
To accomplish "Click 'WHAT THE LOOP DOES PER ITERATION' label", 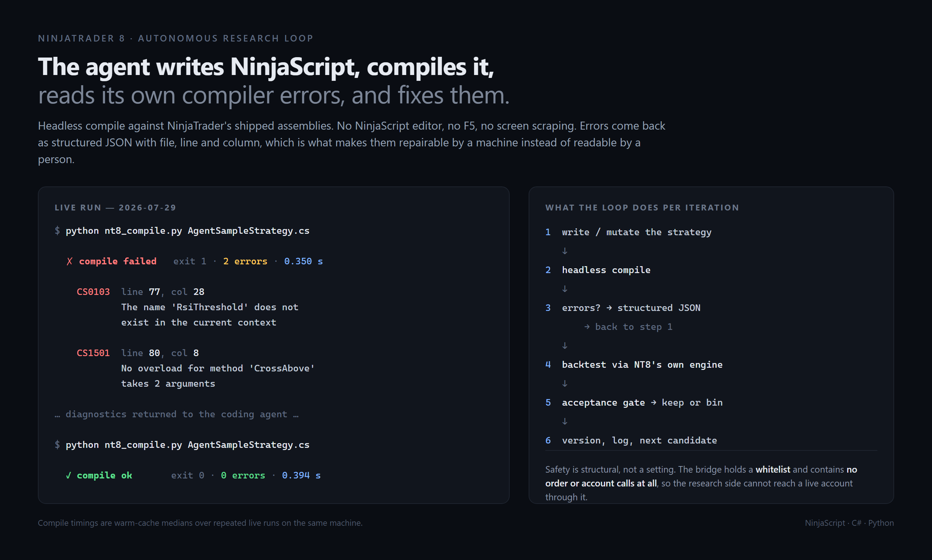I will [x=642, y=208].
